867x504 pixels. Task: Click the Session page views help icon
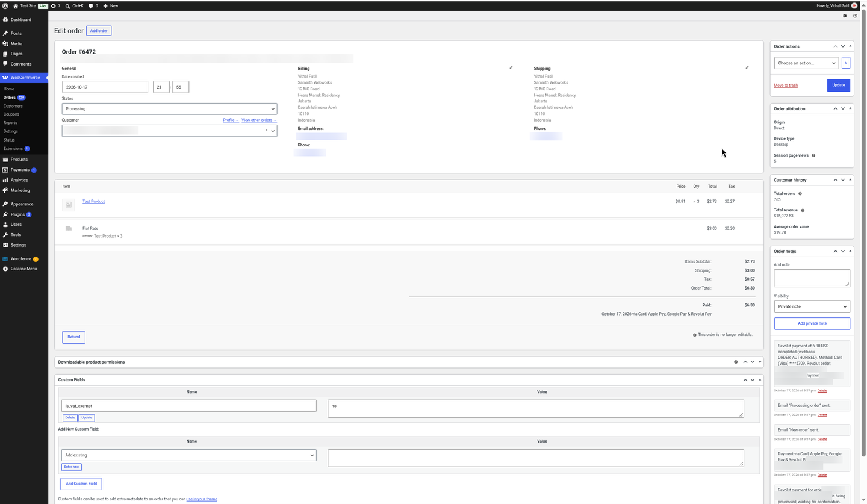tap(813, 155)
